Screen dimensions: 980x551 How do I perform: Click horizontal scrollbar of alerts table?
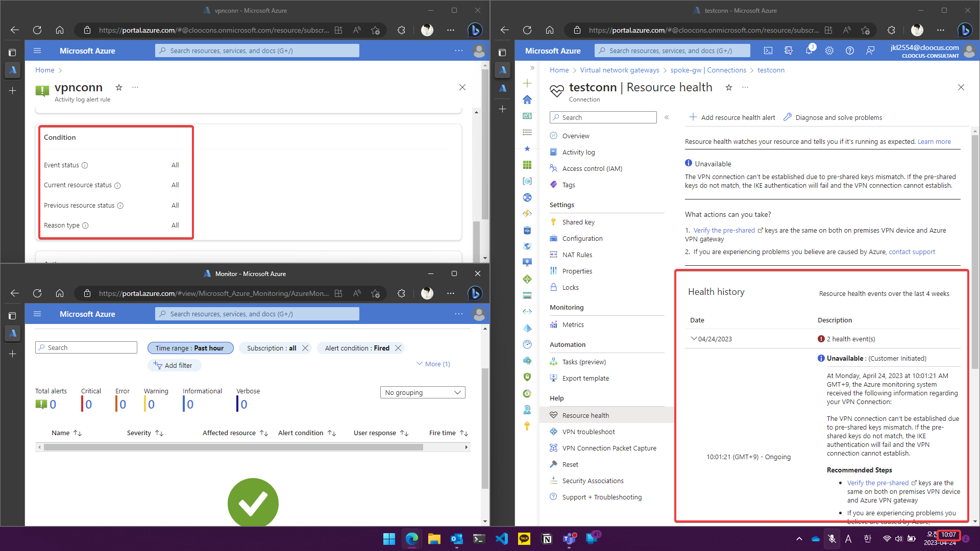click(x=233, y=447)
